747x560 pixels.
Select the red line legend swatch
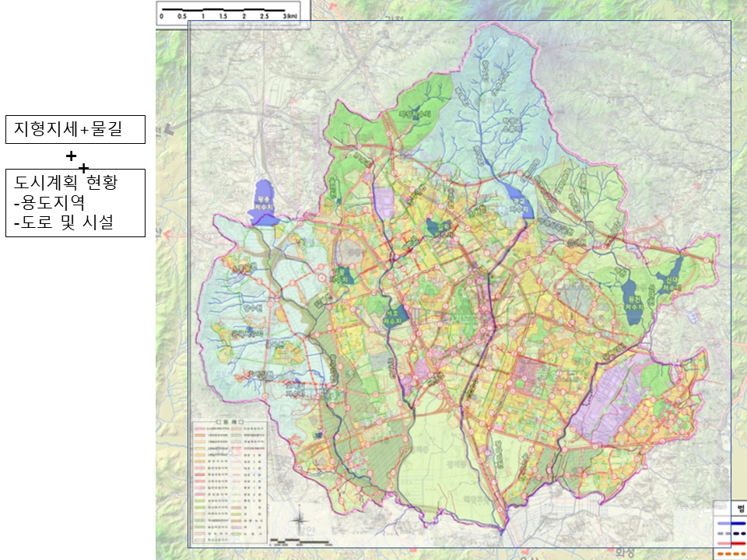pos(731,544)
